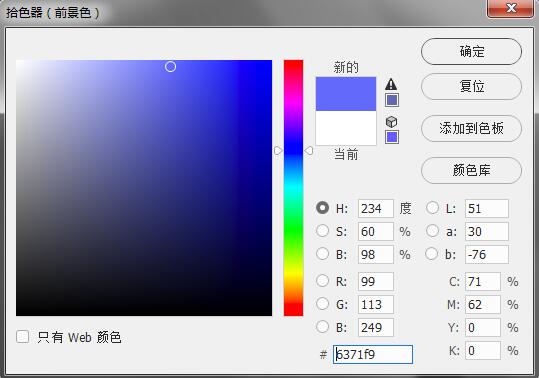Enable the 只有 Web 颜色 checkbox
Viewport: 539px width, 378px height.
[x=23, y=336]
